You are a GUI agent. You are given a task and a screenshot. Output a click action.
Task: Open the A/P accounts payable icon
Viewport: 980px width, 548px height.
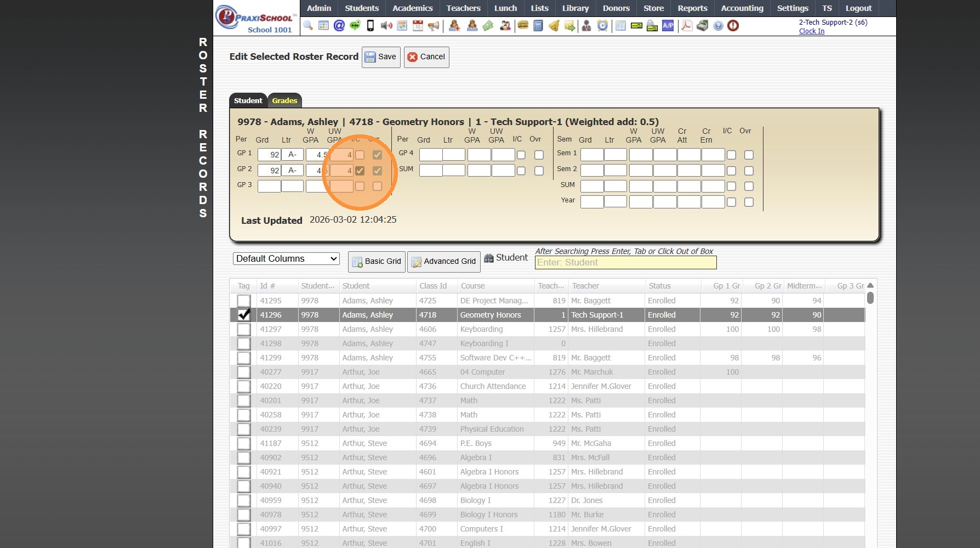668,26
